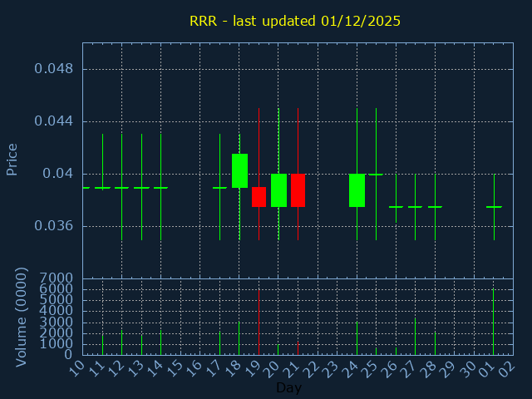Select day 10 tick label on x-axis
532x399 pixels.
76,367
